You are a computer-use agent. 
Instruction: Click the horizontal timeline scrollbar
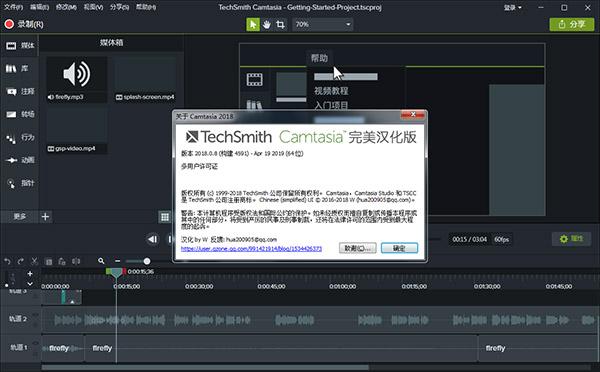click(205, 367)
